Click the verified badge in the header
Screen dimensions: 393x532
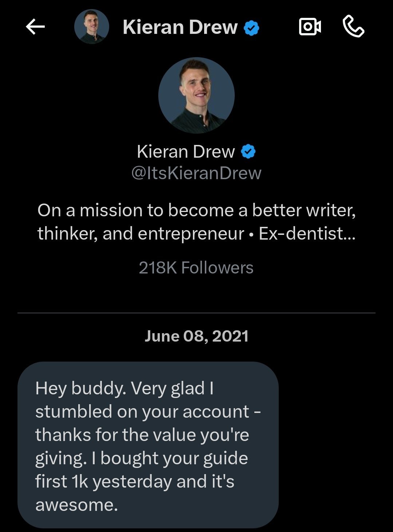point(252,28)
